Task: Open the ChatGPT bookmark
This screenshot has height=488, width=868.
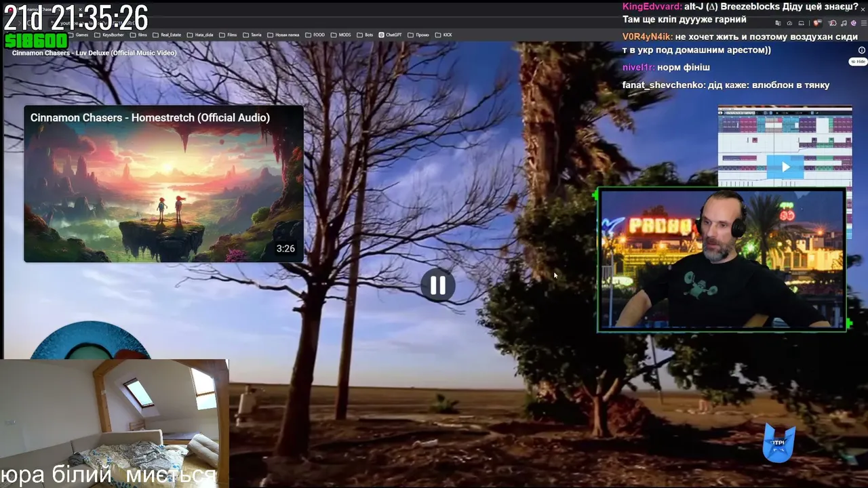Action: (x=391, y=35)
